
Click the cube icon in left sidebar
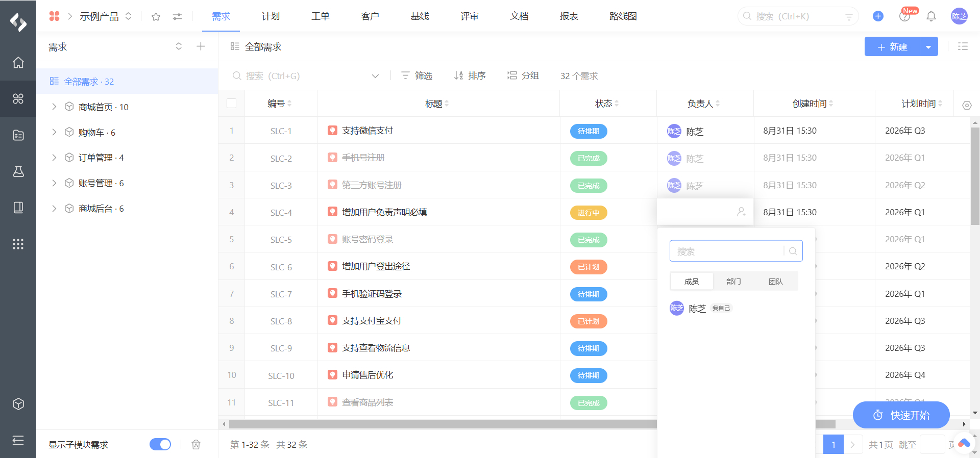click(x=18, y=404)
